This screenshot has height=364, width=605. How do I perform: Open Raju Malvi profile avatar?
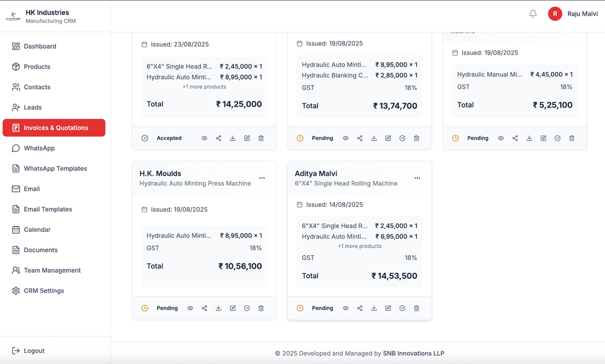[555, 14]
